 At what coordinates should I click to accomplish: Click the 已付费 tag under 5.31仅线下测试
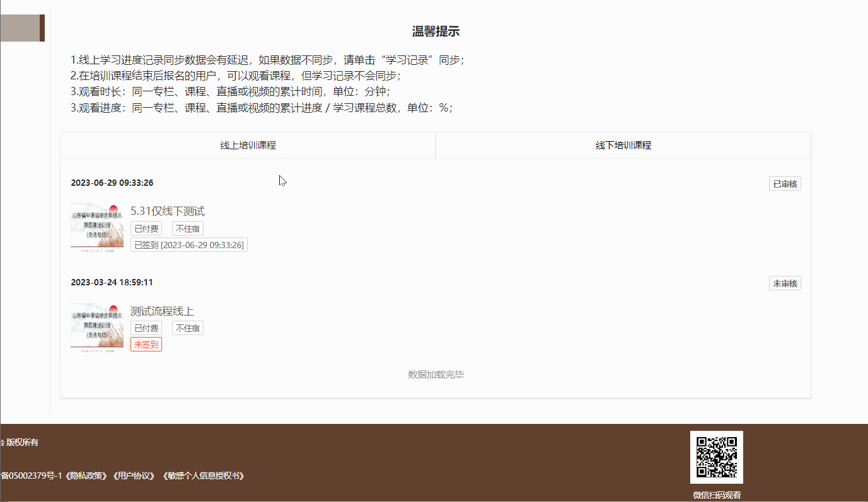pos(146,228)
